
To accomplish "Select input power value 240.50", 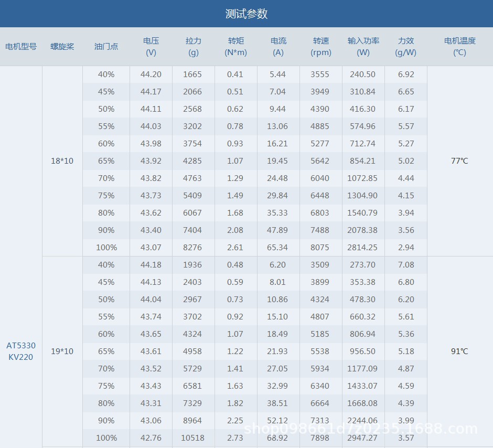I will (362, 74).
